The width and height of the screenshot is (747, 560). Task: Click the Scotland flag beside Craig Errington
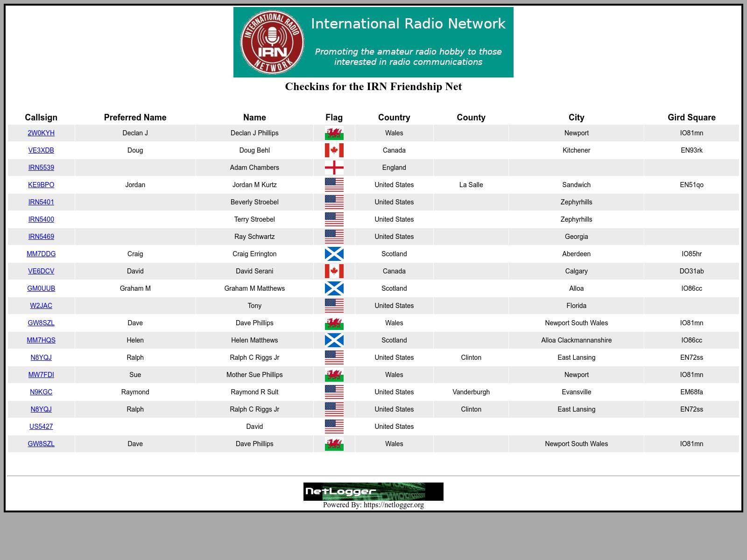334,254
